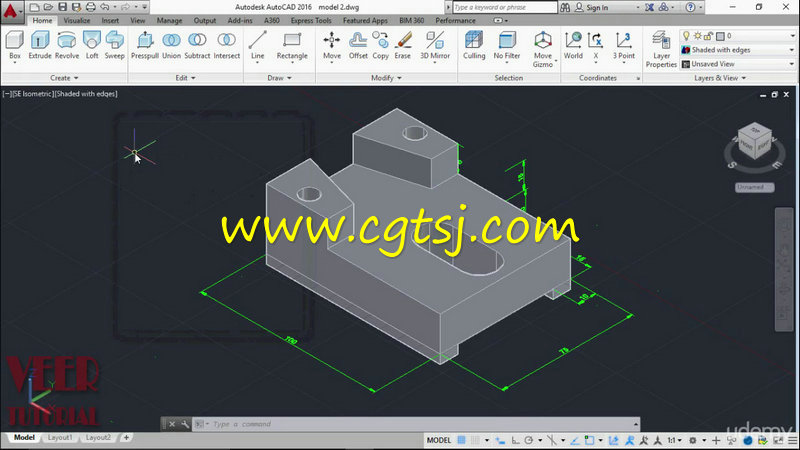Open the Autodesk Exchange Apps icon
The width and height of the screenshot is (800, 450).
pyautogui.click(x=649, y=7)
